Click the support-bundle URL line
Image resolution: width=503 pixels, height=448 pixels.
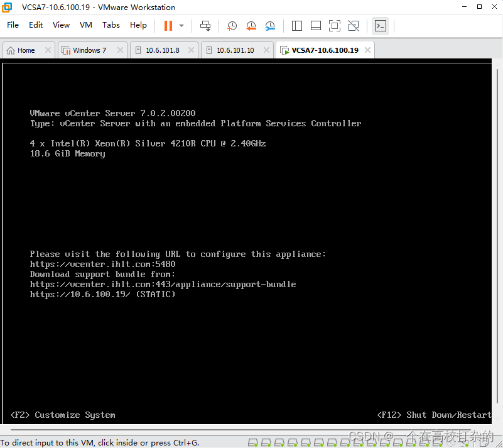pos(163,285)
